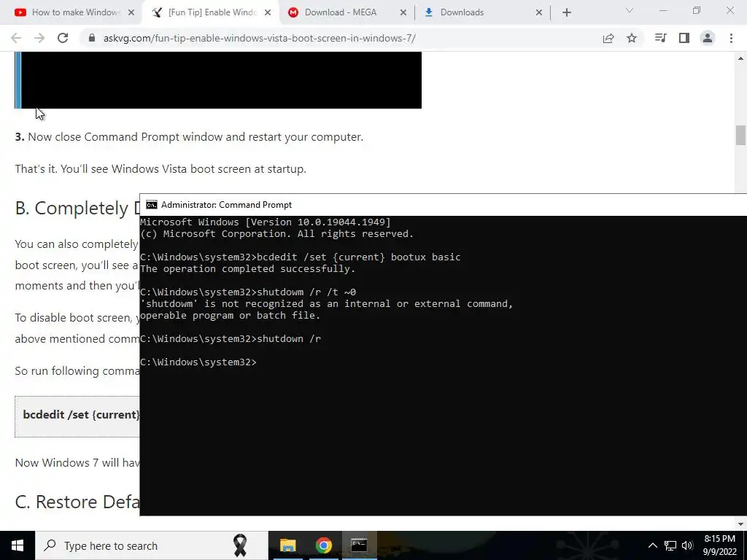Click the Command Prompt title bar icon

pos(152,205)
